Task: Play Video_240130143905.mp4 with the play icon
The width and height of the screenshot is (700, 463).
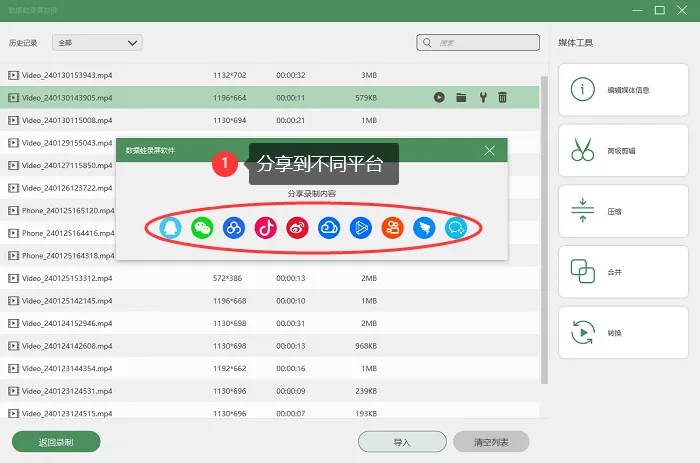Action: 439,97
